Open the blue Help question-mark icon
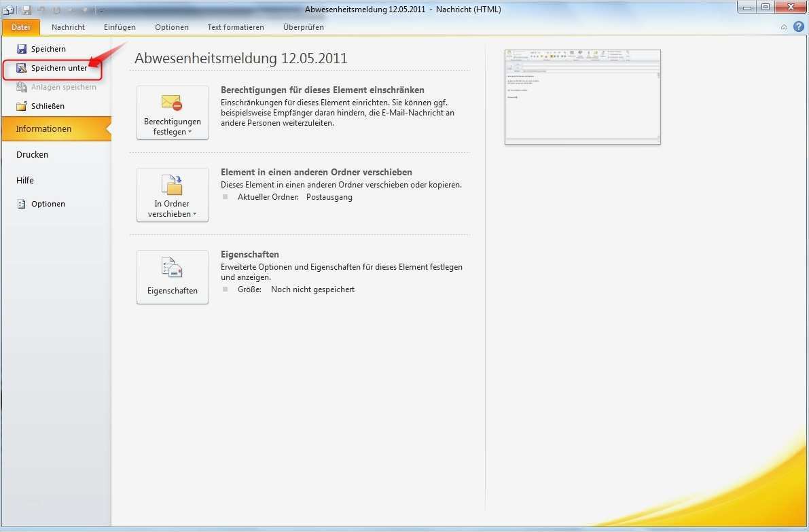Image resolution: width=809 pixels, height=532 pixels. [x=799, y=26]
